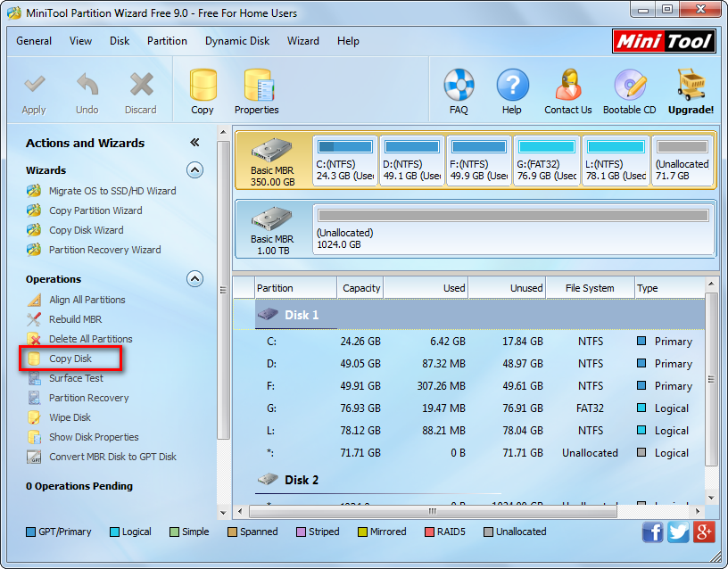Click Copy Disk in Operations list
Image resolution: width=728 pixels, height=569 pixels.
pyautogui.click(x=70, y=359)
